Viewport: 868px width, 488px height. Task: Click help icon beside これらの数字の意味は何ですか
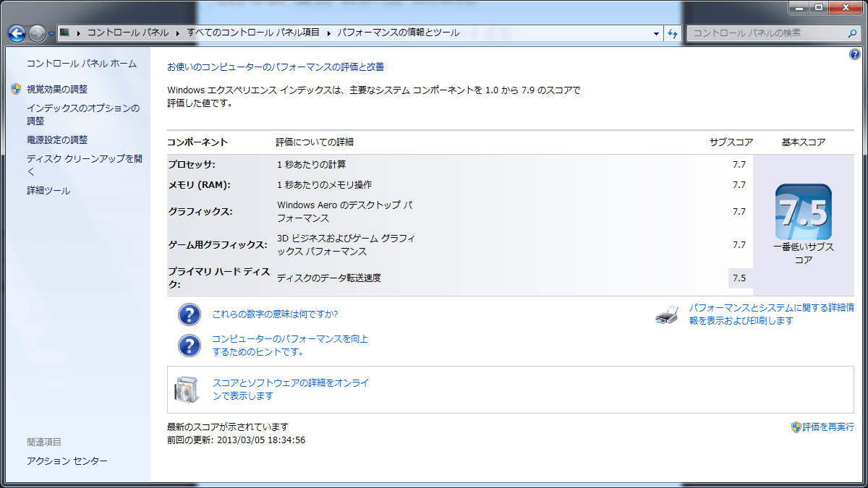(x=189, y=314)
